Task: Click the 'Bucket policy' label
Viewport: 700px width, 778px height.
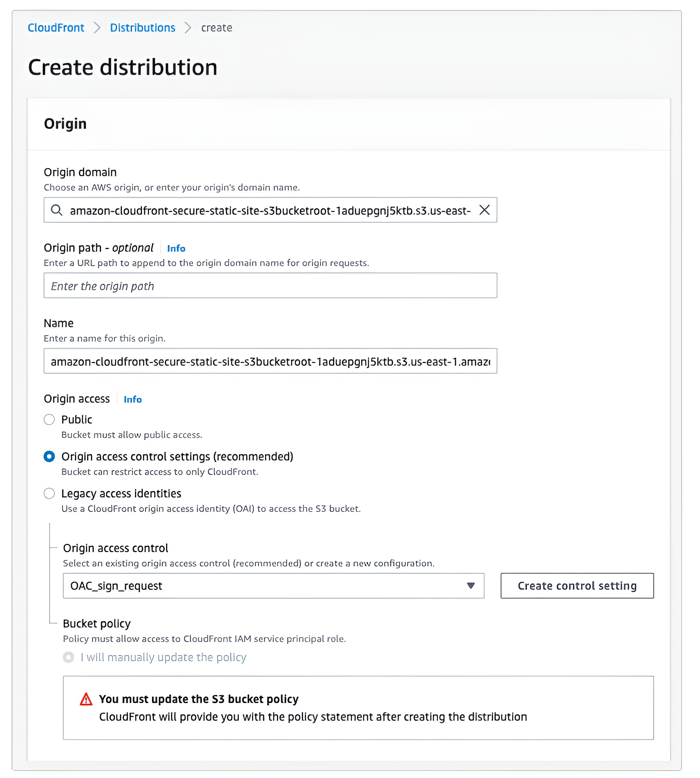Action: [x=97, y=624]
